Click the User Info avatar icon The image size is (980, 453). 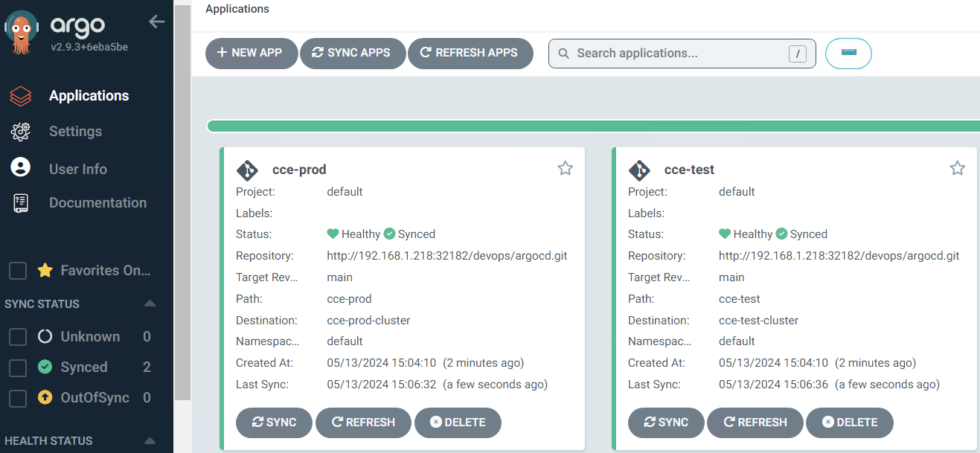(21, 167)
